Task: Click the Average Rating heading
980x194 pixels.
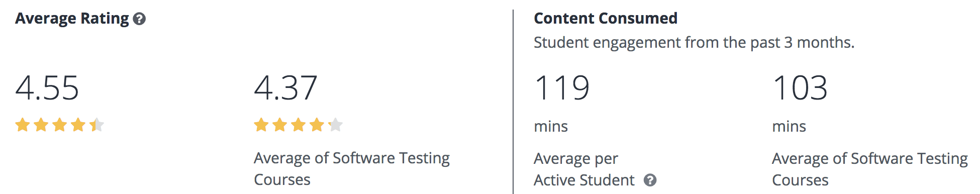Action: click(x=72, y=19)
